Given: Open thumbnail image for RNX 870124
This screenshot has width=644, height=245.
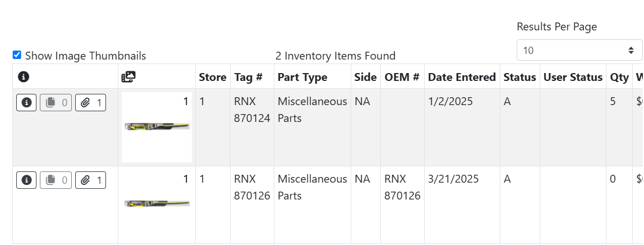Looking at the screenshot, I should point(157,127).
